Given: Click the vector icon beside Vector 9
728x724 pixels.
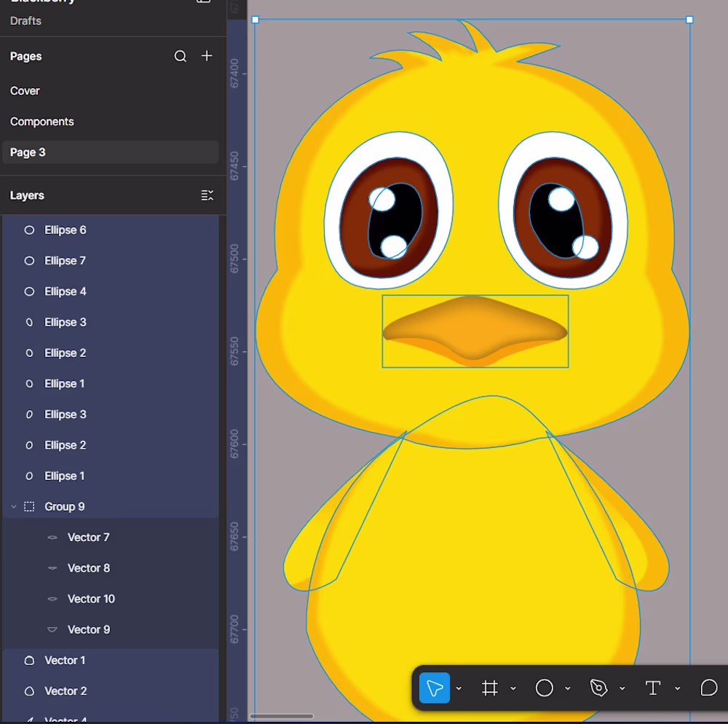Looking at the screenshot, I should pos(52,629).
